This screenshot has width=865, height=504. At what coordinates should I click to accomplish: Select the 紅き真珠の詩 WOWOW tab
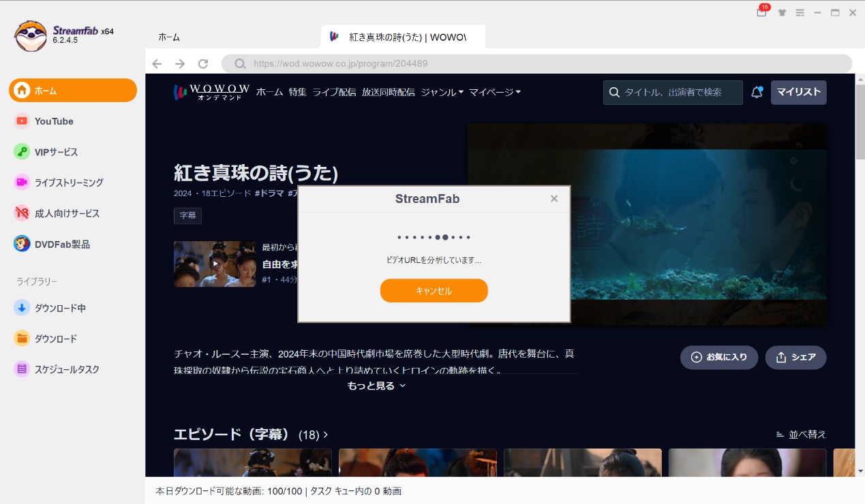coord(404,37)
